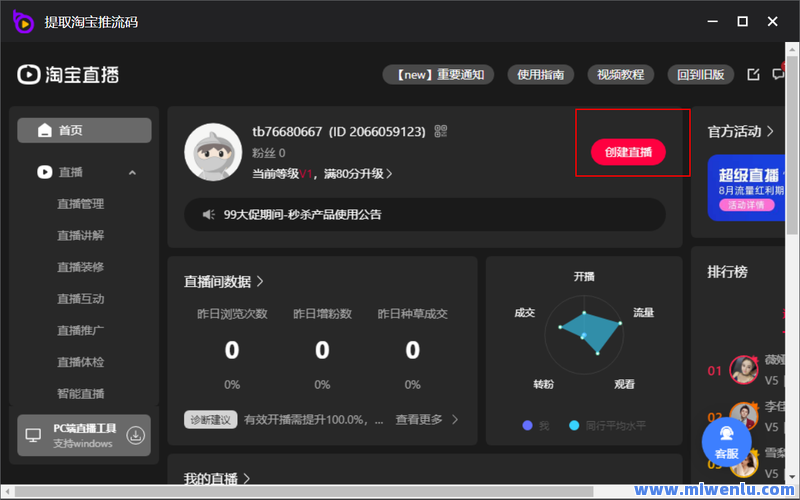The image size is (800, 500).
Task: Click the message icon with red badge
Action: (779, 74)
